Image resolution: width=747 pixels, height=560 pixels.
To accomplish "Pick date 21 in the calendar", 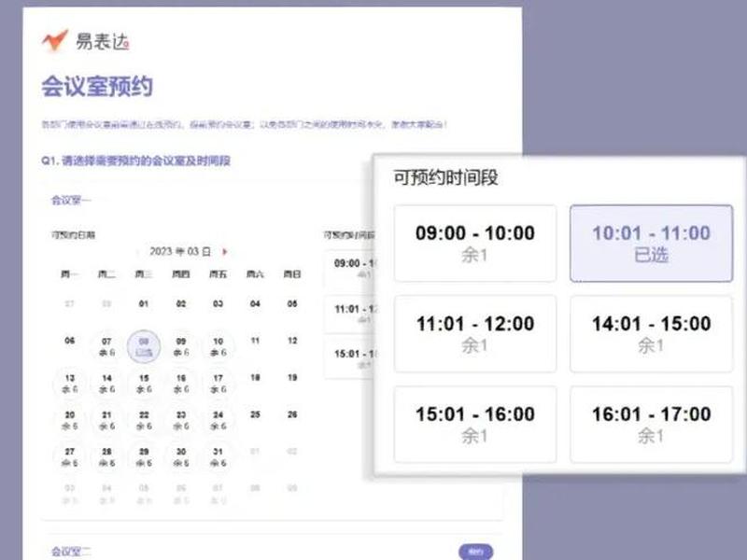I will pyautogui.click(x=106, y=420).
